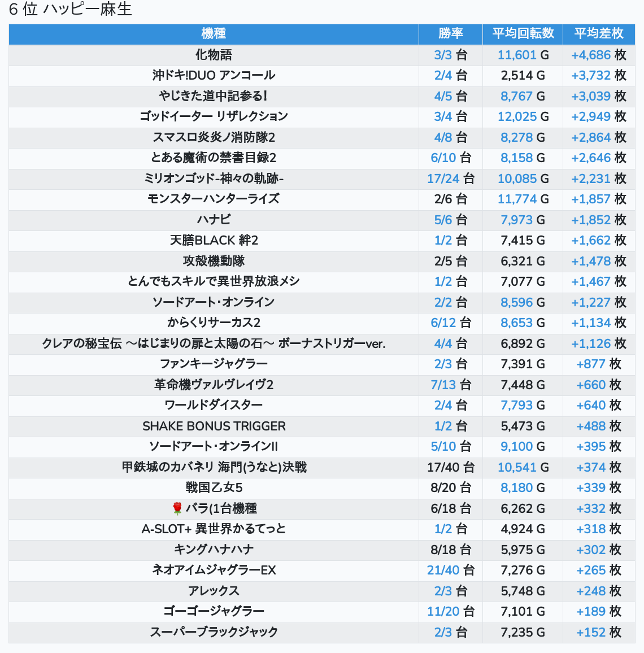Click the 平均差枚 column header
The image size is (644, 653).
(x=599, y=34)
